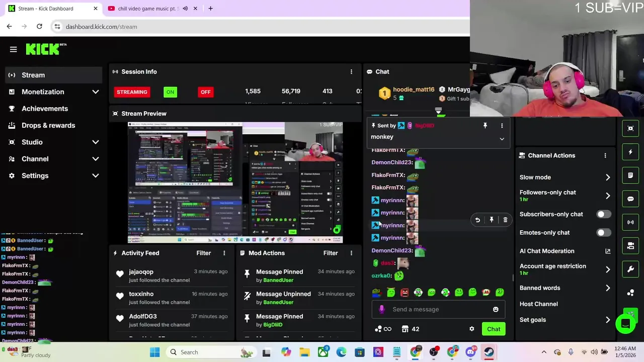Open jajaoqop follower entry

(x=171, y=276)
